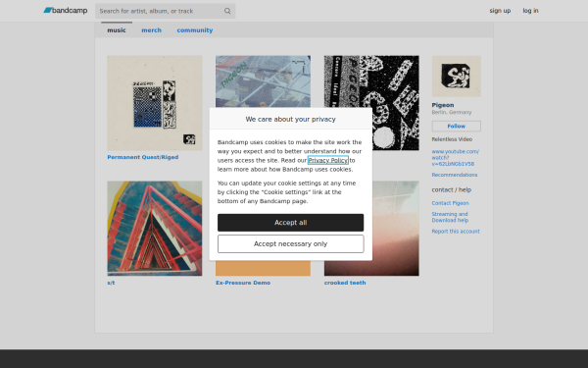The height and width of the screenshot is (368, 588).
Task: Click the Accept all cookies button
Action: (291, 223)
